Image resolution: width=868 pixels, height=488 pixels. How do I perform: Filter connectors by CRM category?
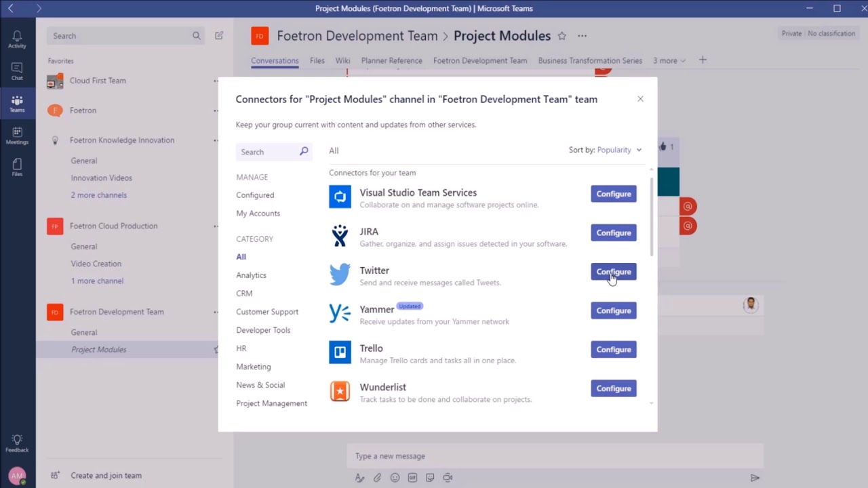coord(244,293)
